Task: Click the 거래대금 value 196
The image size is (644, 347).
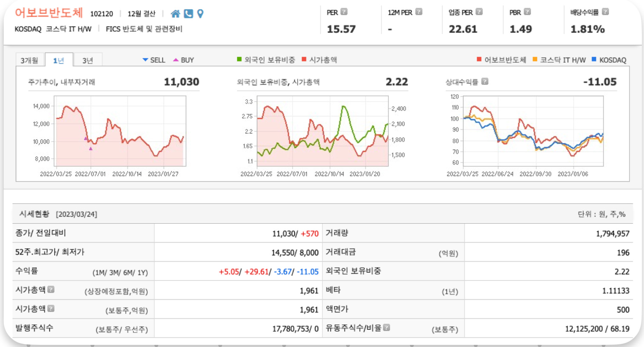Action: click(623, 253)
